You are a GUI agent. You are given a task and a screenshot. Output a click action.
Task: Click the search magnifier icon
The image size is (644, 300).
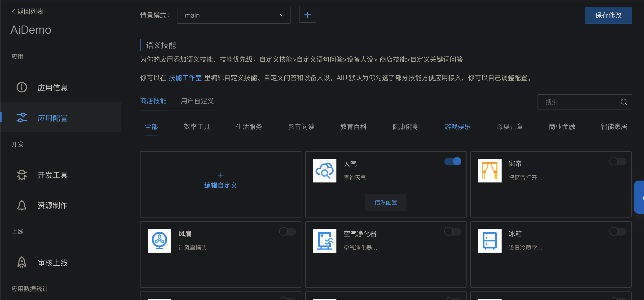click(x=624, y=102)
